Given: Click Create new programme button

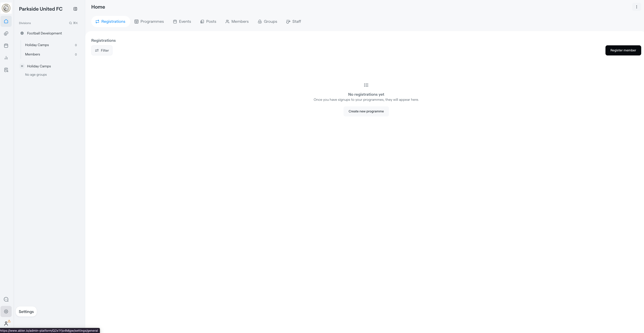Looking at the screenshot, I should (x=366, y=111).
